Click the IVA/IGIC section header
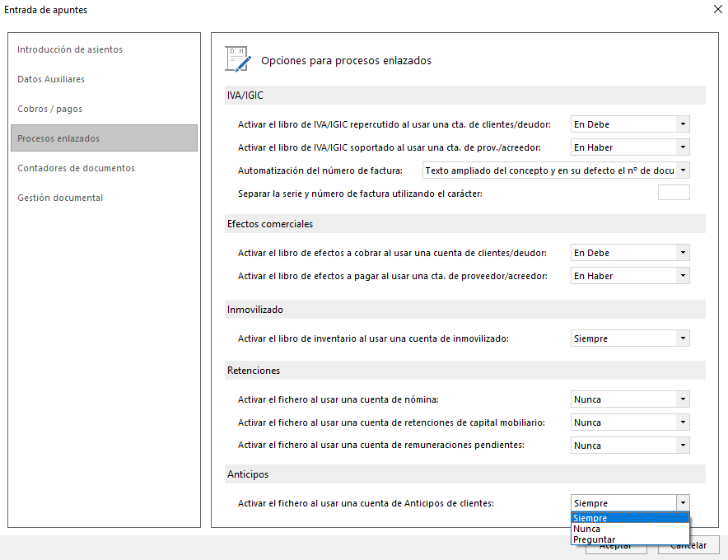The image size is (728, 560). (464, 96)
